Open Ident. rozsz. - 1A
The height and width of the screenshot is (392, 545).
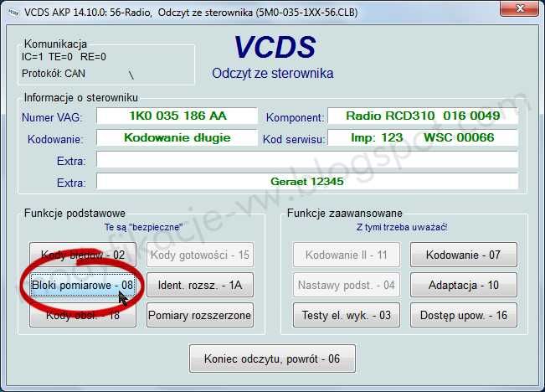pos(200,285)
